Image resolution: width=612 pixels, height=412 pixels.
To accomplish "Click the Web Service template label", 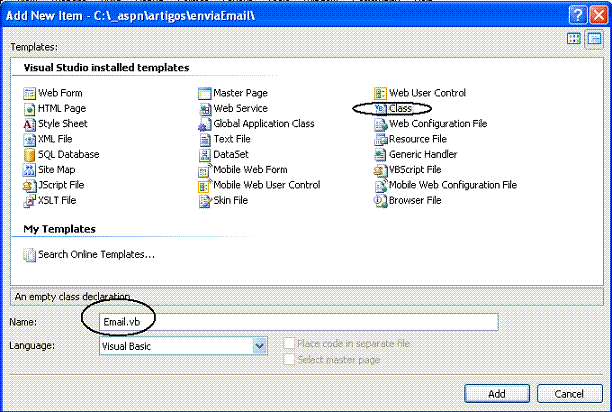I will coord(240,108).
